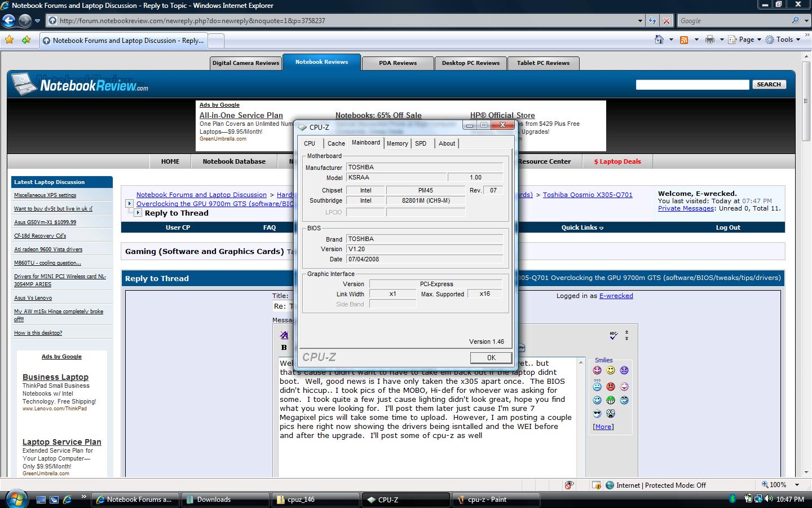Switch to the Memory tab in CPU-Z
Image resolution: width=812 pixels, height=508 pixels.
click(x=397, y=143)
